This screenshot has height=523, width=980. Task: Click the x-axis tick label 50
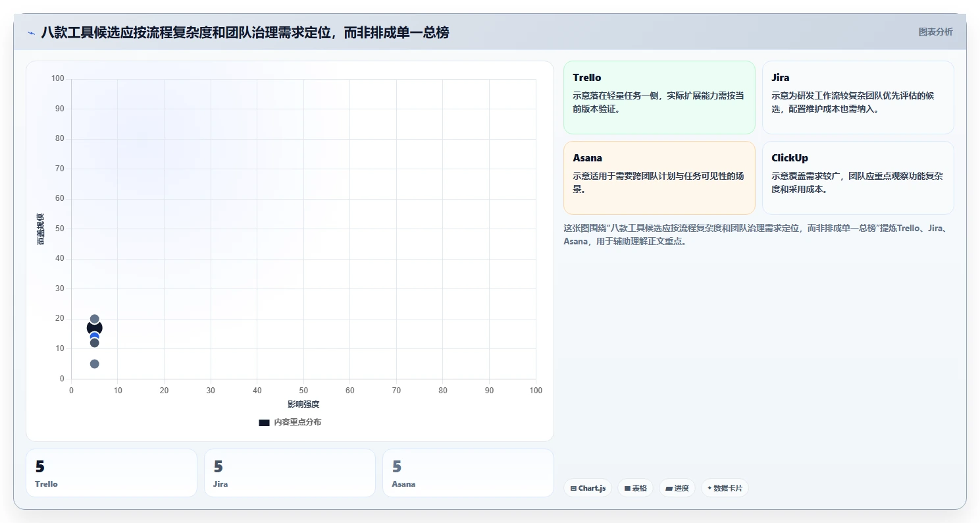click(x=303, y=391)
